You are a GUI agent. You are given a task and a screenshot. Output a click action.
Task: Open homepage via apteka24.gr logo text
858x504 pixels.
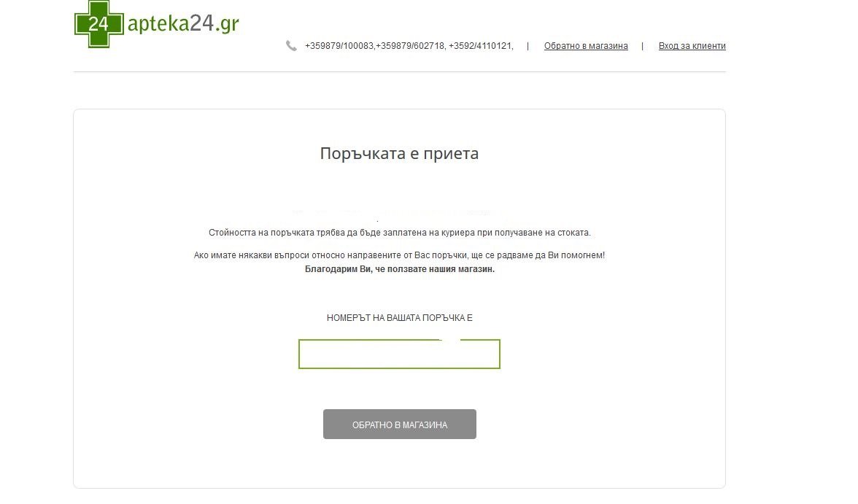pos(183,23)
